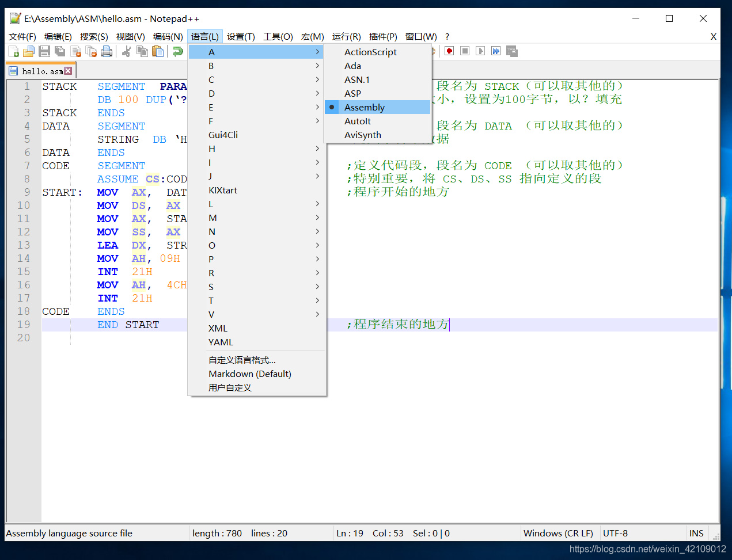Open the 文件(F) menu
This screenshot has height=560, width=732.
point(22,36)
